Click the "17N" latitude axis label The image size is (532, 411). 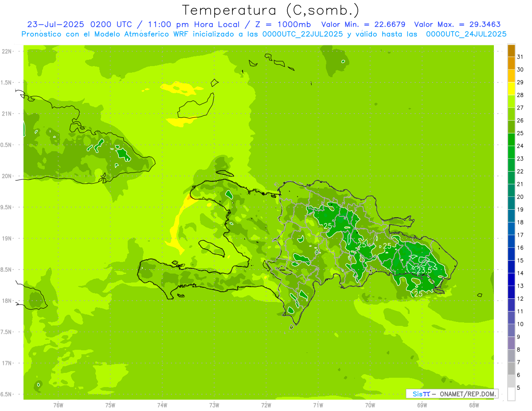point(6,363)
